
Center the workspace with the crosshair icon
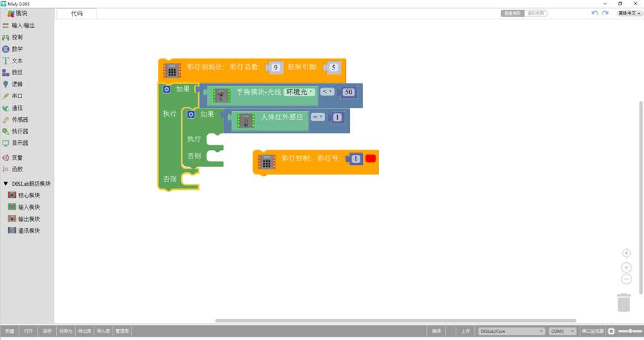tap(626, 253)
